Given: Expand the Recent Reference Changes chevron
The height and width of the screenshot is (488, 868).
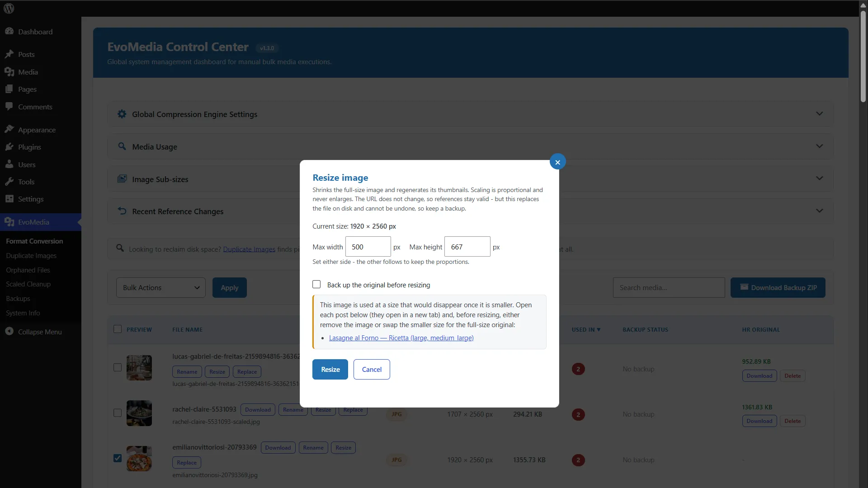Looking at the screenshot, I should point(819,211).
